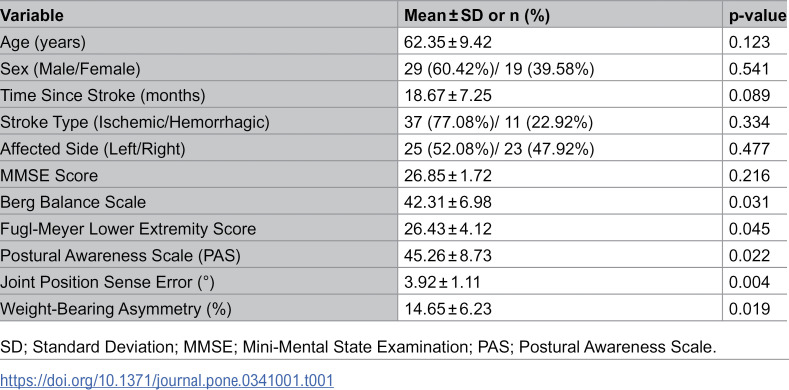Select the Joint Position Sense Error p-value 0.004
789x390 pixels.
coord(749,282)
